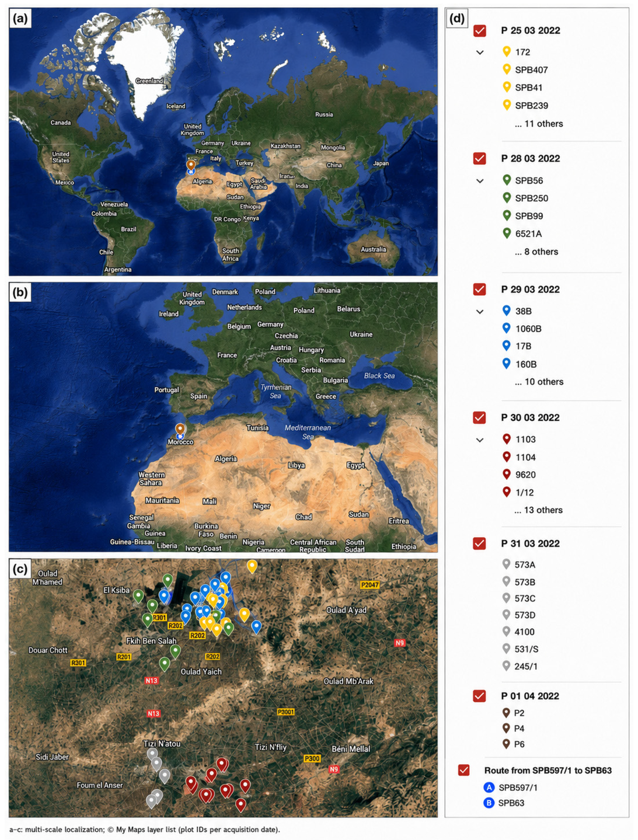Click the blue A marker for SPB597/1
Viewport: 638px width, 840px height.
[489, 787]
